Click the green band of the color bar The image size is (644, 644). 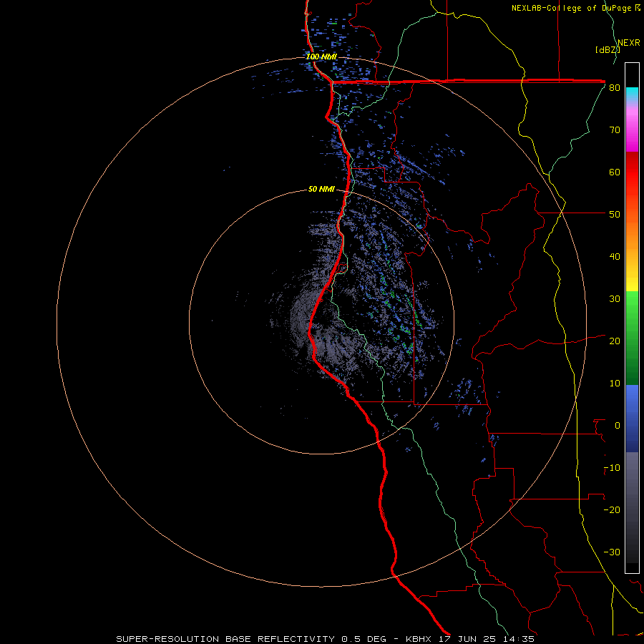632,338
